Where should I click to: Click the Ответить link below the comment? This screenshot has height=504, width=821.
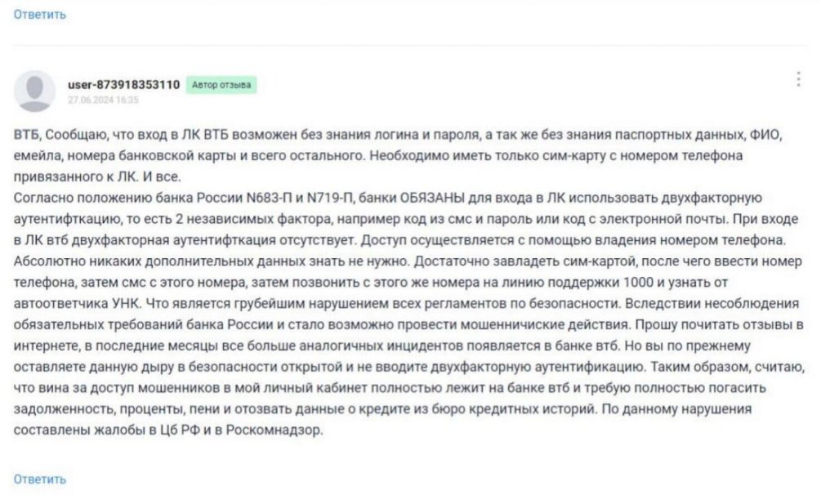click(x=40, y=479)
